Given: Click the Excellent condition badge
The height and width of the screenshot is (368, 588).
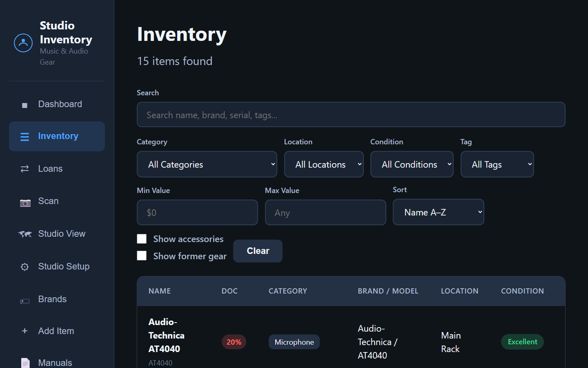Looking at the screenshot, I should pos(522,342).
